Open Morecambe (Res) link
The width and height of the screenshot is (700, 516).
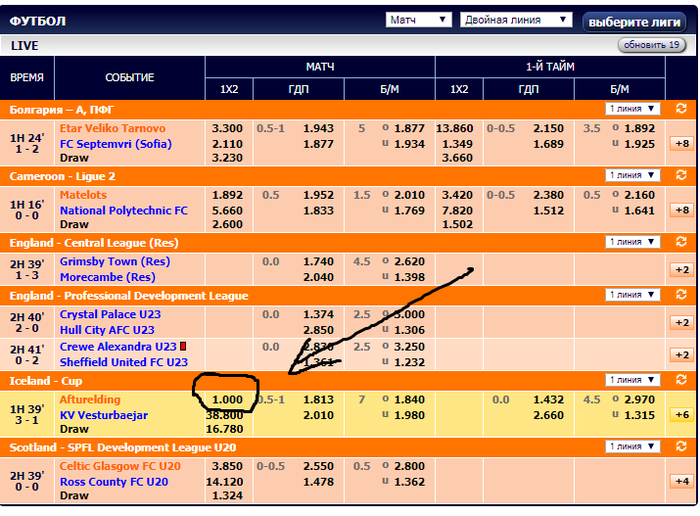[x=108, y=277]
